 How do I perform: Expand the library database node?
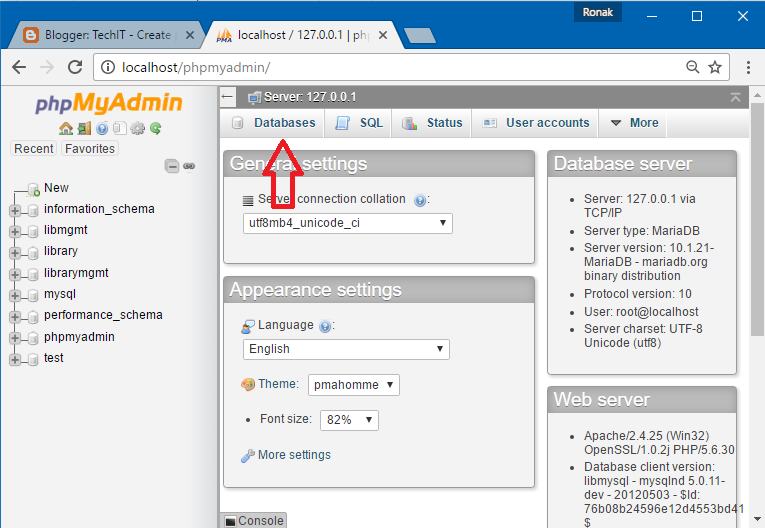pos(15,253)
